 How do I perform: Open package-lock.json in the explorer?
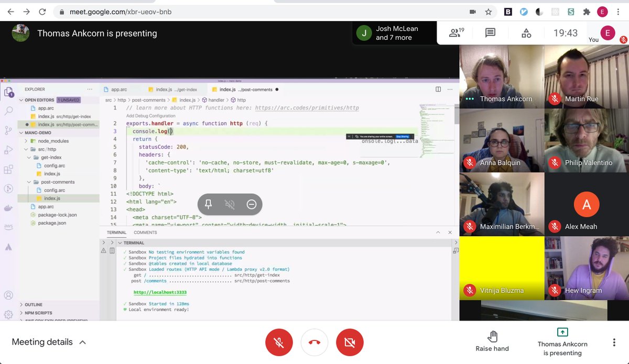[58, 215]
